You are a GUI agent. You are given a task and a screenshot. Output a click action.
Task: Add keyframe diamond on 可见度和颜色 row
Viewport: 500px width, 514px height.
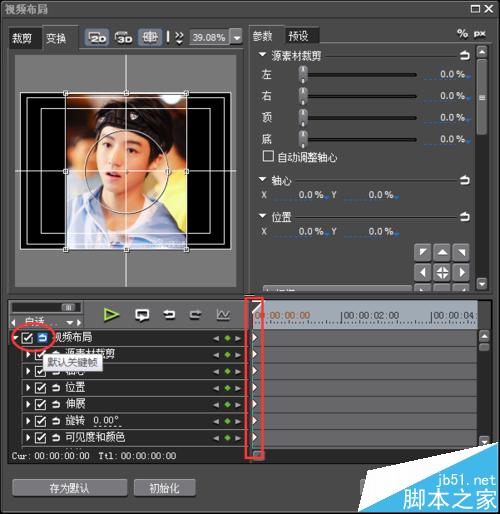[x=228, y=438]
